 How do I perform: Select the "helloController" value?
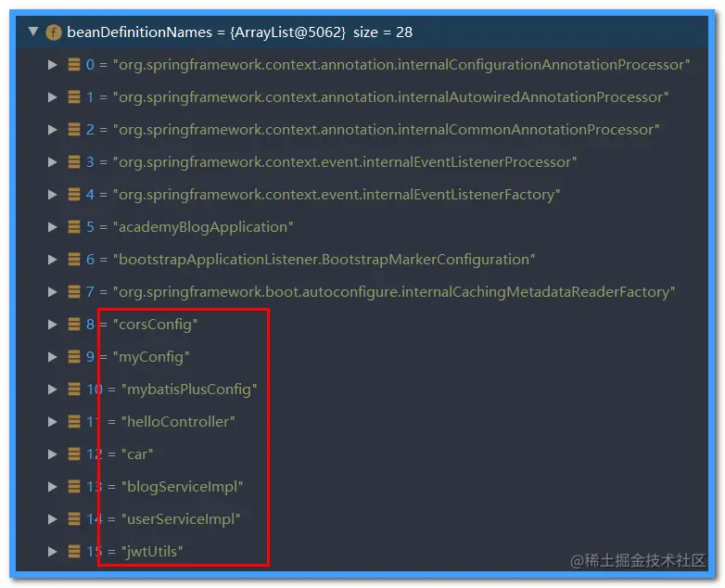click(x=178, y=421)
